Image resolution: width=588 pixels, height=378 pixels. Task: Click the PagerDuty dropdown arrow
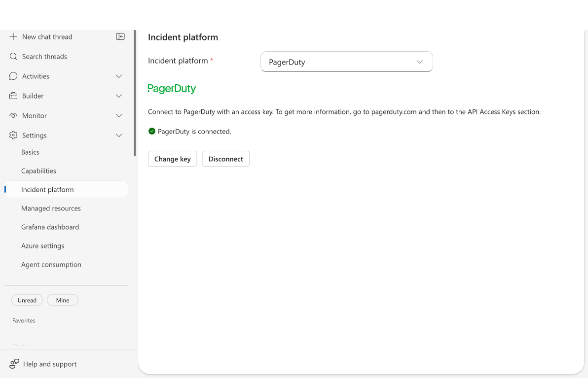point(420,62)
